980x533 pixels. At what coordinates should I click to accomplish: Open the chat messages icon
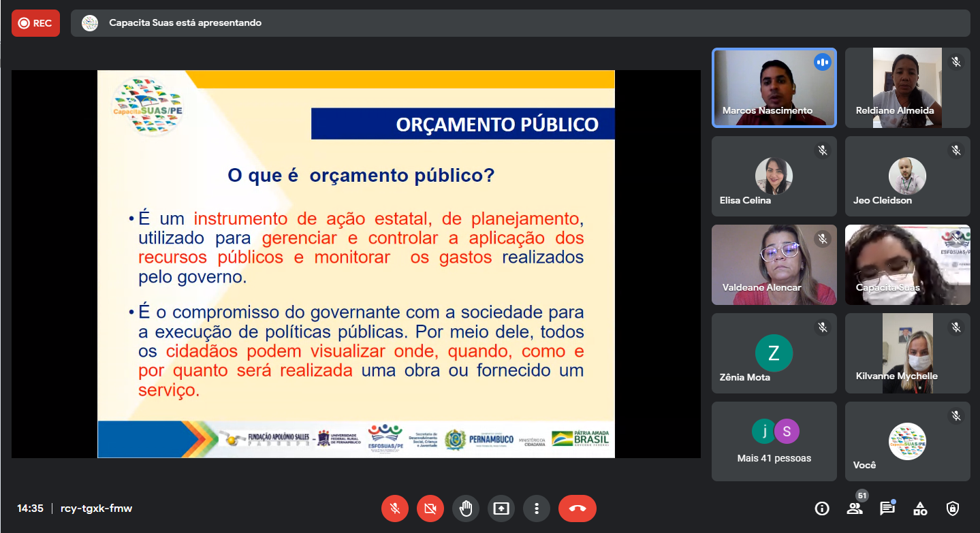[x=887, y=508]
